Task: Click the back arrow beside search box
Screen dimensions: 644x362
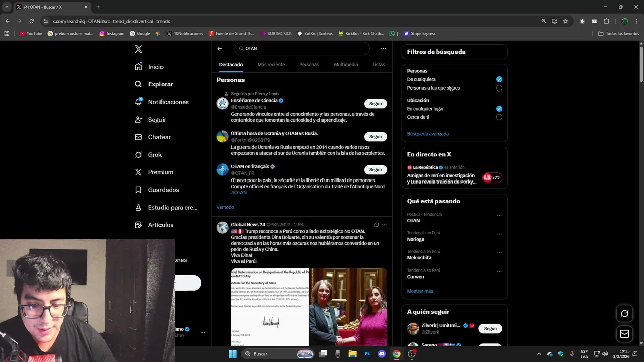Action: coord(220,49)
